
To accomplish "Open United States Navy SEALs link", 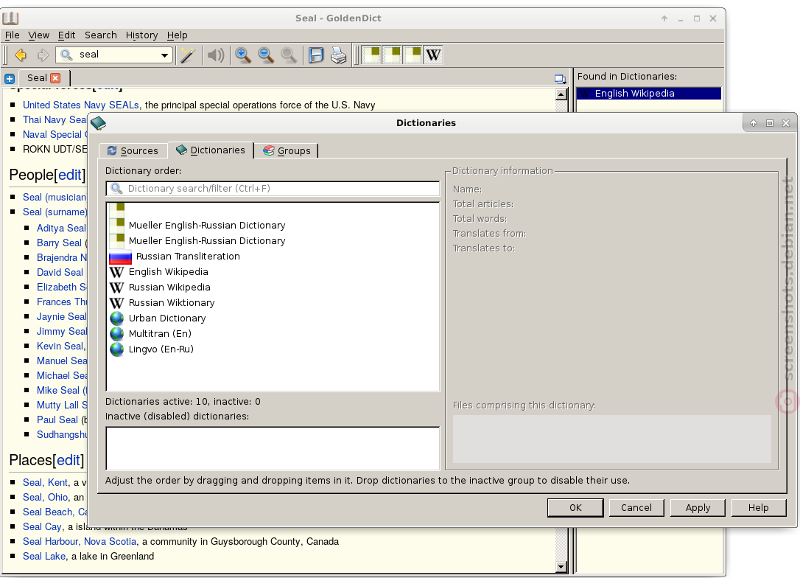I will click(x=81, y=105).
